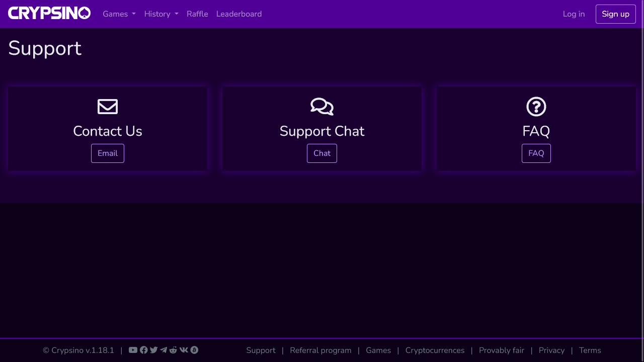The width and height of the screenshot is (644, 362).
Task: Open the Support footer link
Action: coord(261,350)
